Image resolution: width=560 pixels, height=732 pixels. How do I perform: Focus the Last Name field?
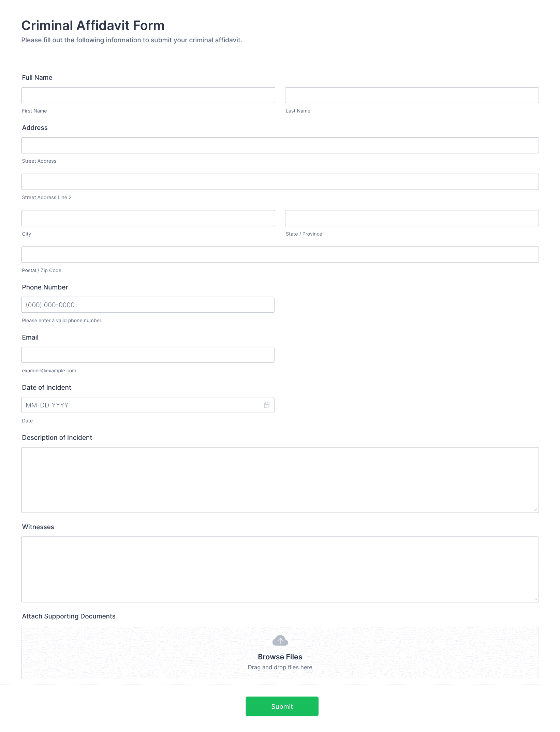point(412,95)
